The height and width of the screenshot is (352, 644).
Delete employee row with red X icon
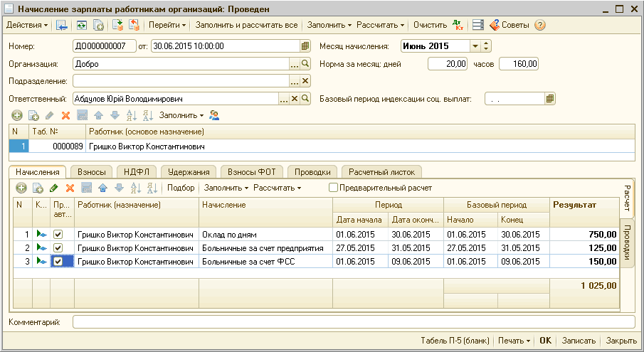click(65, 115)
